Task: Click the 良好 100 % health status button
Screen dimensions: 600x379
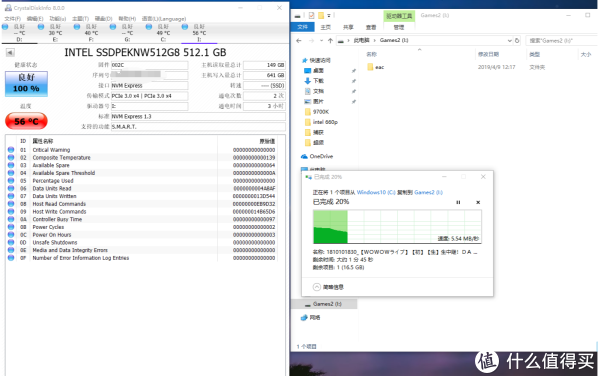Action: [26, 83]
